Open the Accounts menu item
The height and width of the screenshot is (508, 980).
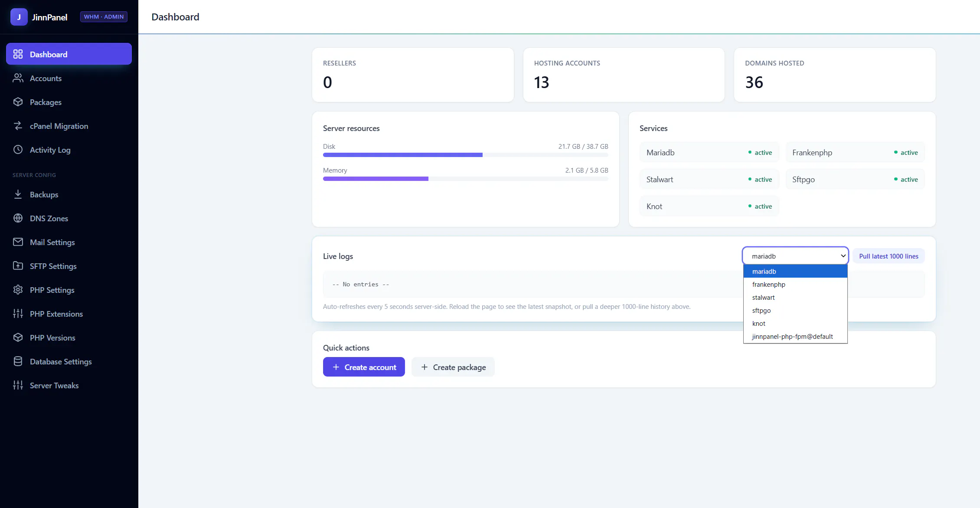(69, 78)
